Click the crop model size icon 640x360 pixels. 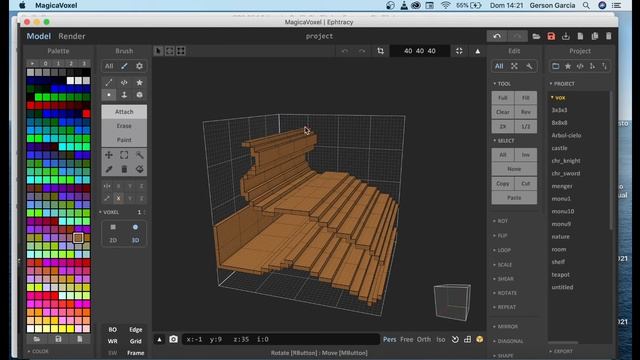380,51
